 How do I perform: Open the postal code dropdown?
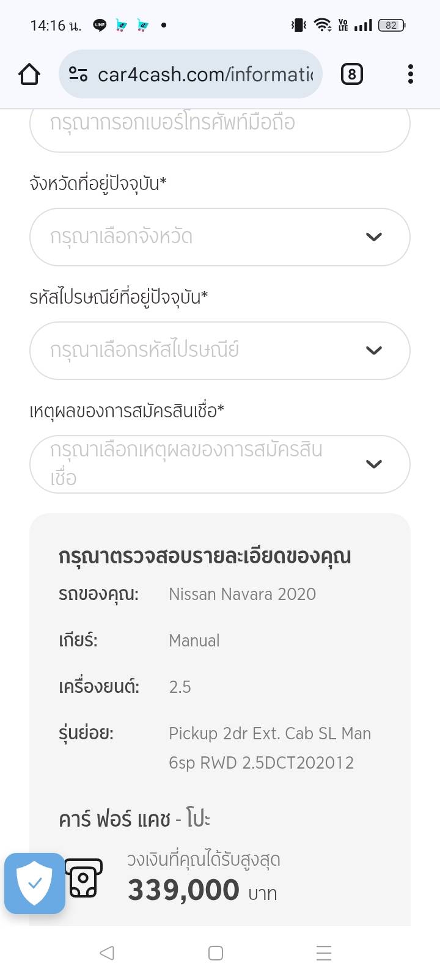(x=219, y=351)
